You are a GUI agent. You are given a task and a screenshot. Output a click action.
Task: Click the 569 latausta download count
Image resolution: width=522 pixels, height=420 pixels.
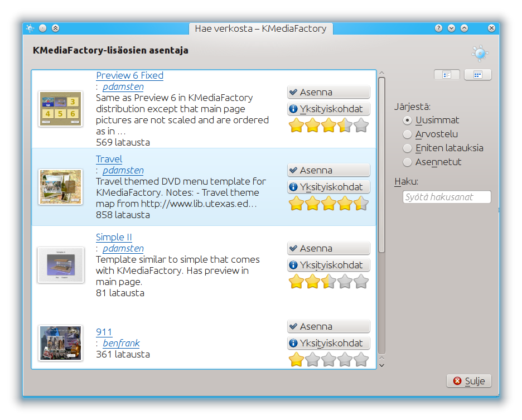point(123,142)
